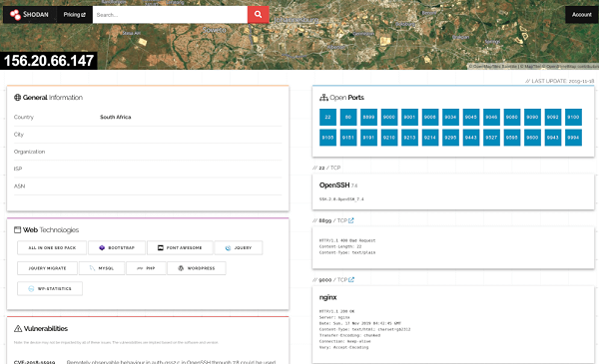The height and width of the screenshot is (364, 599).
Task: Click the Bootstrap purple logo icon
Action: [102, 247]
